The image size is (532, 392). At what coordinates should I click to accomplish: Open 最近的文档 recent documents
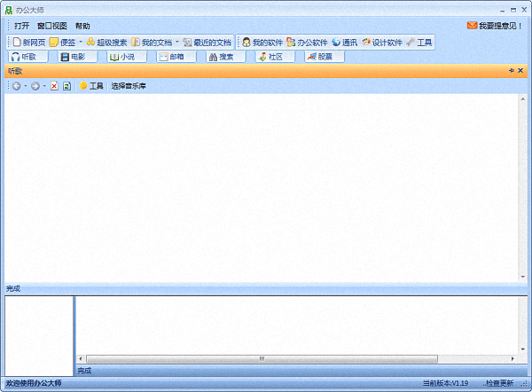[x=207, y=42]
